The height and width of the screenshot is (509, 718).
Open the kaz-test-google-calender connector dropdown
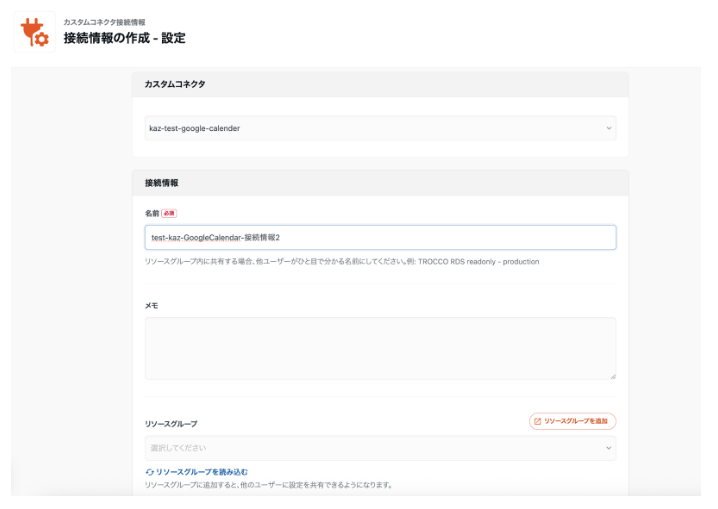click(x=380, y=128)
